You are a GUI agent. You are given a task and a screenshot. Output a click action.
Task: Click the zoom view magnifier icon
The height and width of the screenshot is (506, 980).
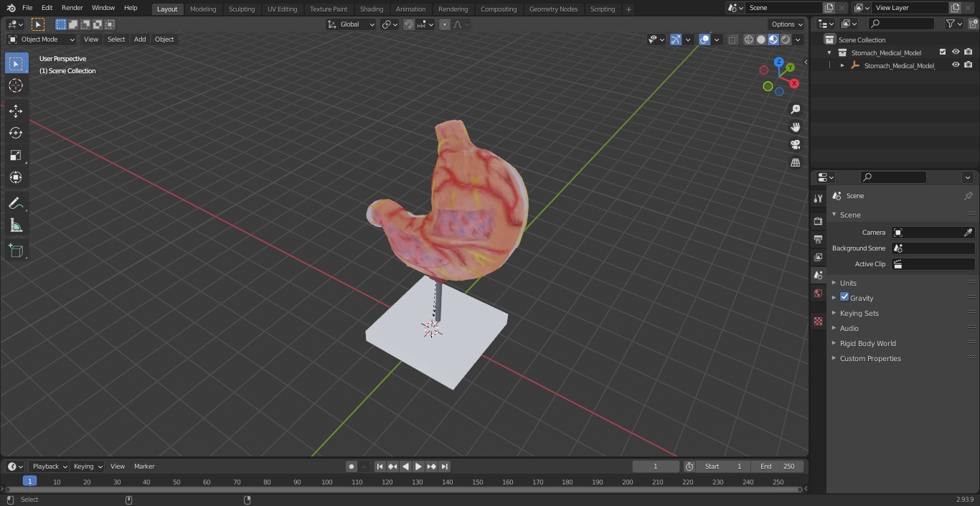(x=795, y=109)
